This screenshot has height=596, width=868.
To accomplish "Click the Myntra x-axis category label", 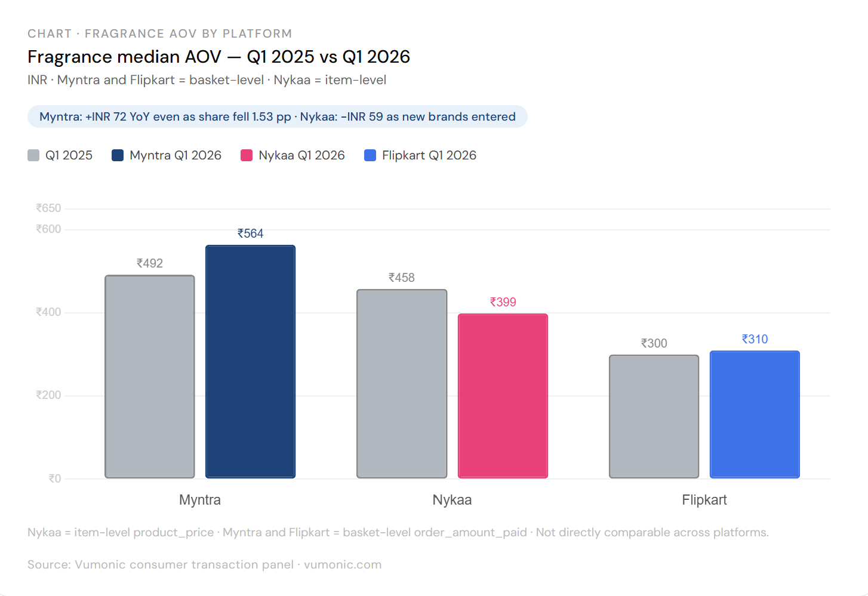I will coord(200,500).
